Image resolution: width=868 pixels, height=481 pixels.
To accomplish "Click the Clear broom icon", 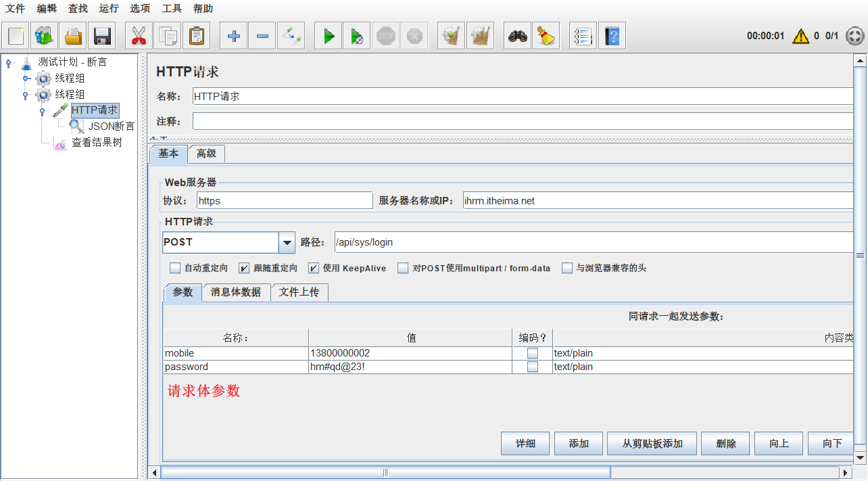I will click(451, 35).
